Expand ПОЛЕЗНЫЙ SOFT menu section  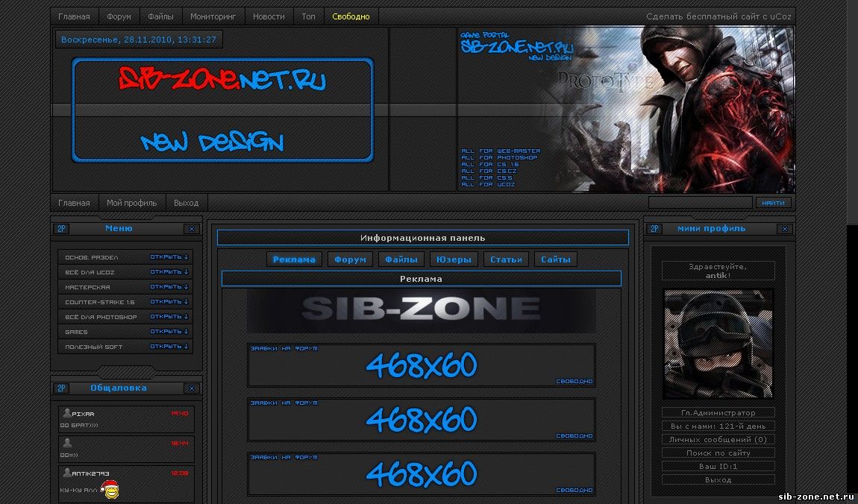click(169, 346)
